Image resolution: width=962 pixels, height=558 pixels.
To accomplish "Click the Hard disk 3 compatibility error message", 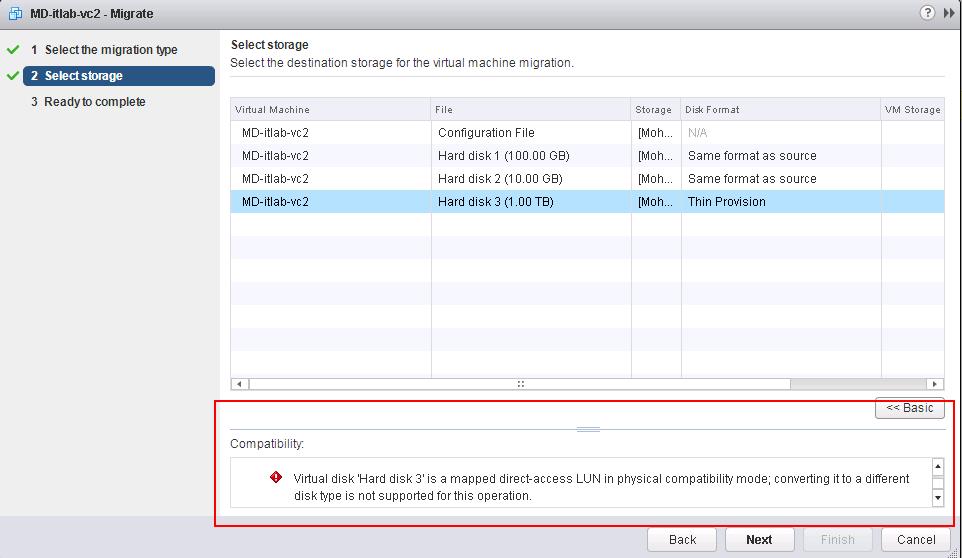I will tap(601, 487).
